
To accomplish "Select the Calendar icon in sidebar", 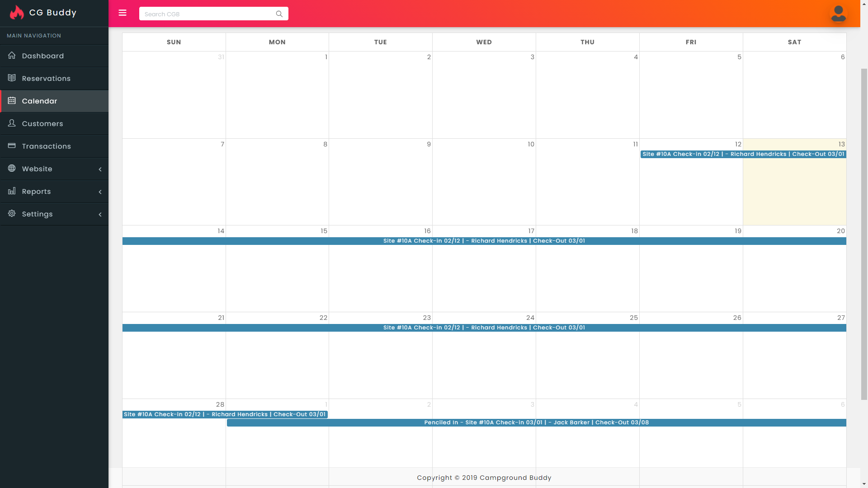I will [12, 101].
